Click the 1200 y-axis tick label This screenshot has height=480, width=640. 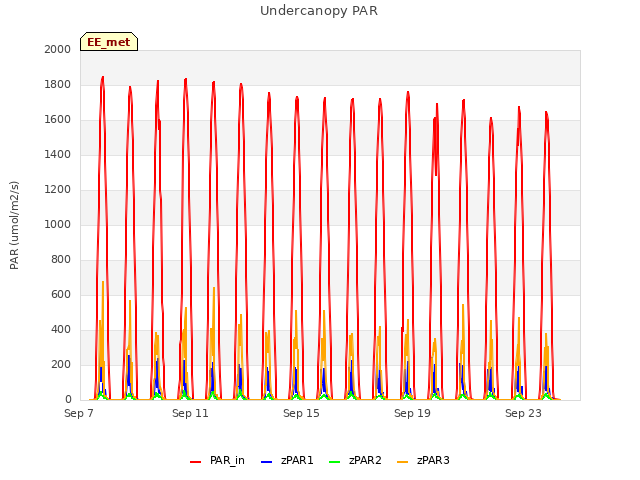click(58, 189)
